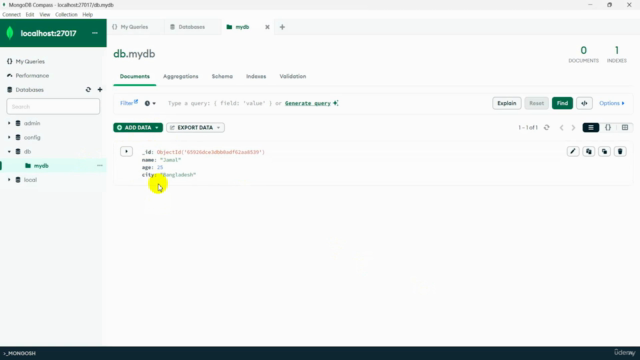Go to the next page of documents
The height and width of the screenshot is (360, 640).
[x=573, y=128]
